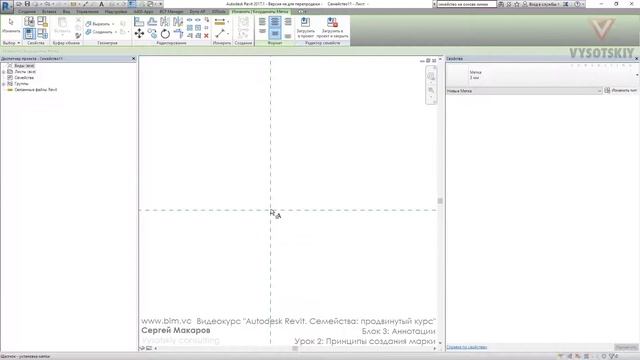Click the vertical scrollbar thumb of drawing view
This screenshot has height=360, width=640.
click(440, 201)
